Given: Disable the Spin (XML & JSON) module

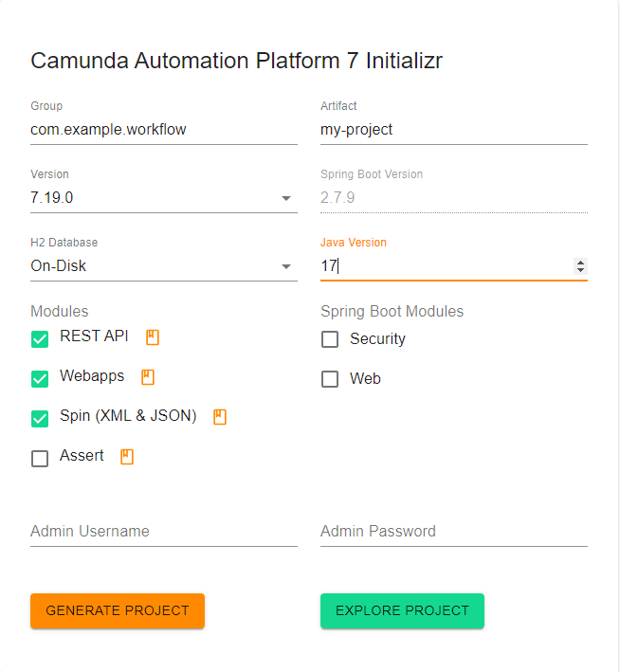Looking at the screenshot, I should (x=40, y=418).
